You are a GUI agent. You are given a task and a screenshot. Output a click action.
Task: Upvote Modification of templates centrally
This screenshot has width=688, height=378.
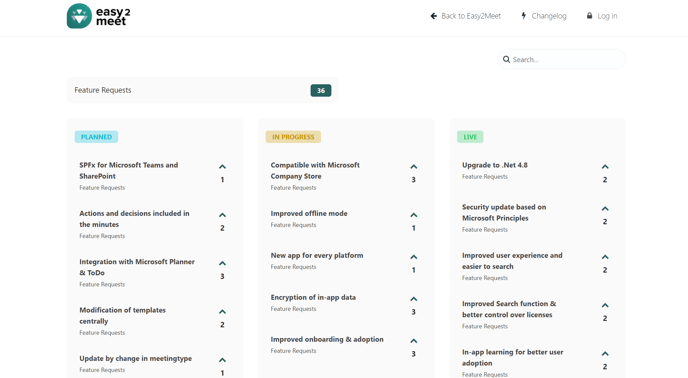[222, 312]
